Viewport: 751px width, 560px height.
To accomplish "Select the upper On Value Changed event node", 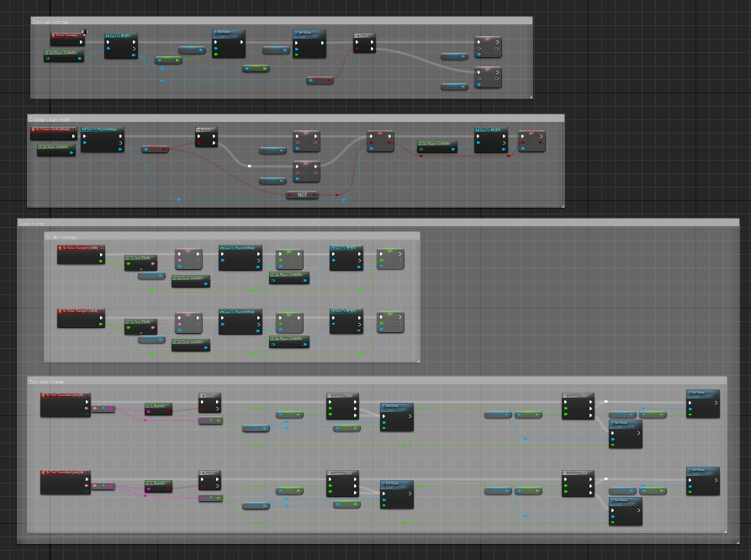I will pyautogui.click(x=81, y=253).
